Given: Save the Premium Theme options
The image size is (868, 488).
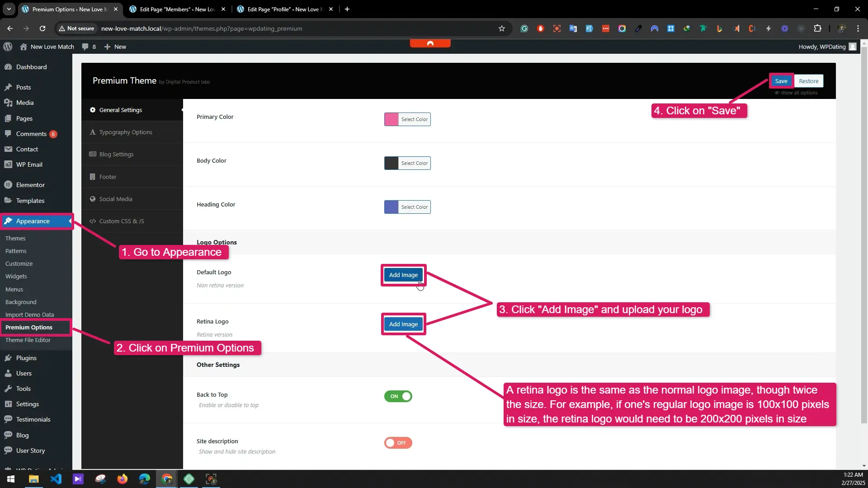Looking at the screenshot, I should coord(781,81).
